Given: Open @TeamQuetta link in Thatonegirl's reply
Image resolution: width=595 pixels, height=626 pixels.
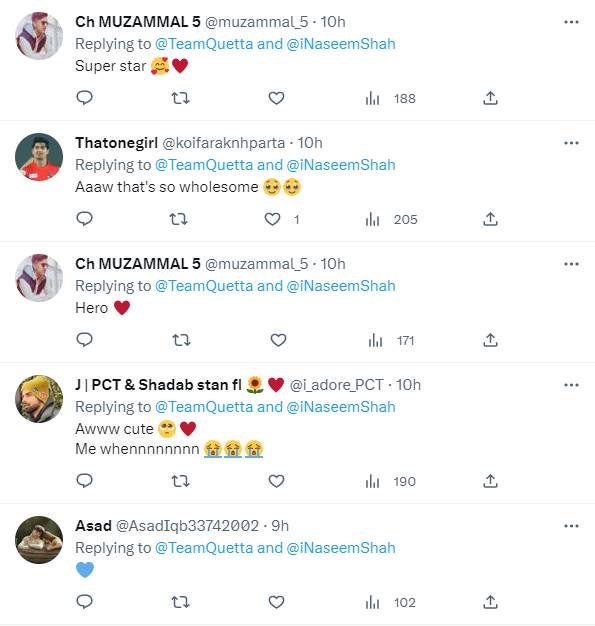Looking at the screenshot, I should (x=204, y=165).
